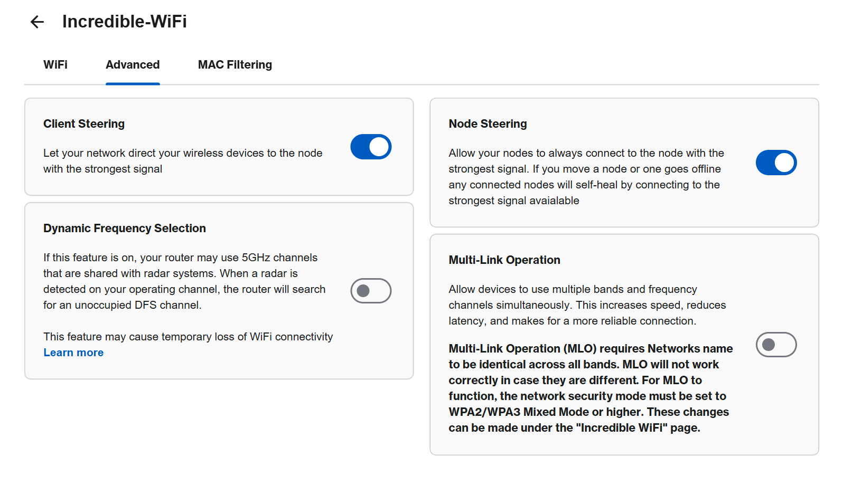Disable the Client Steering toggle
Viewport: 862px width, 504px height.
(371, 147)
